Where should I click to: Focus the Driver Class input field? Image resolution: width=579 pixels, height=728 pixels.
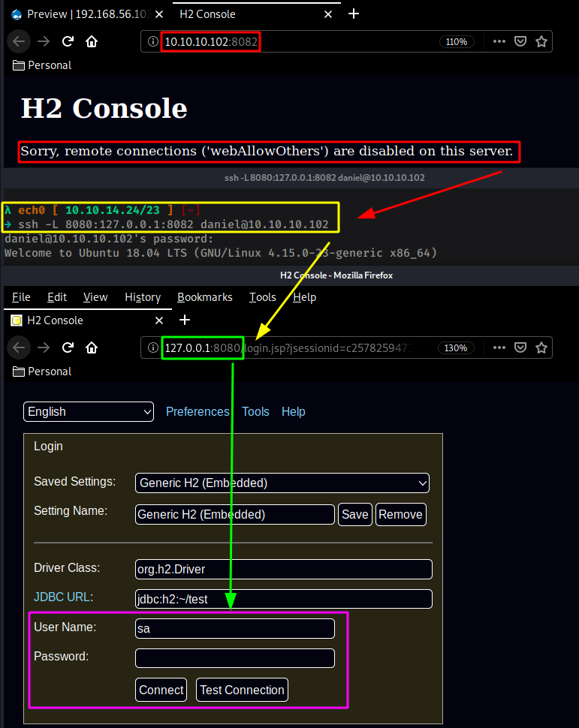(x=283, y=569)
